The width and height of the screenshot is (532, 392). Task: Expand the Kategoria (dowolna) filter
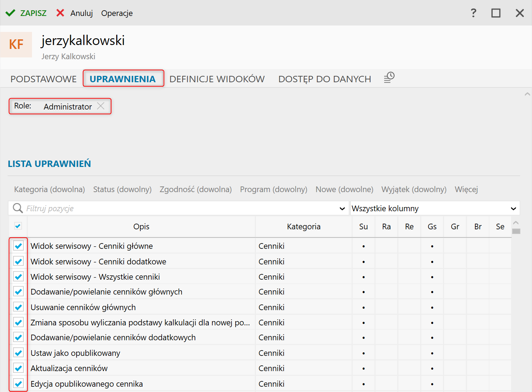coord(49,189)
